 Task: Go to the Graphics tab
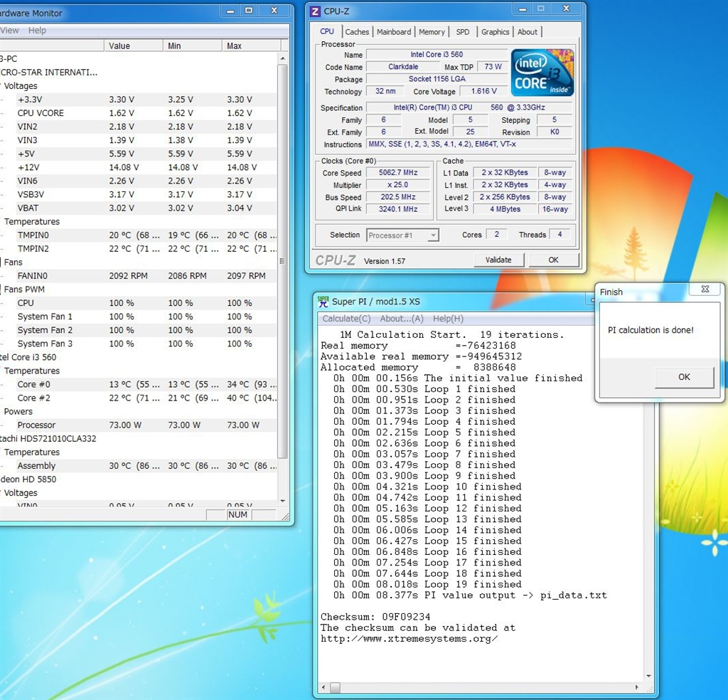click(495, 32)
